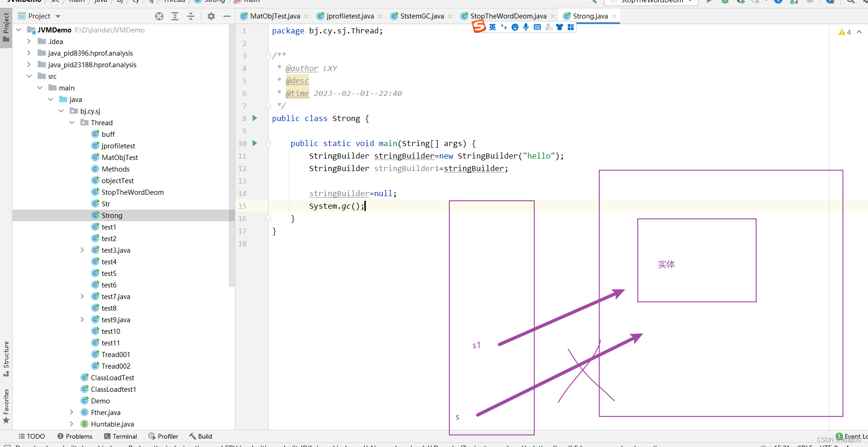The width and height of the screenshot is (868, 447).
Task: Expand the .idea folder
Action: [x=29, y=42]
